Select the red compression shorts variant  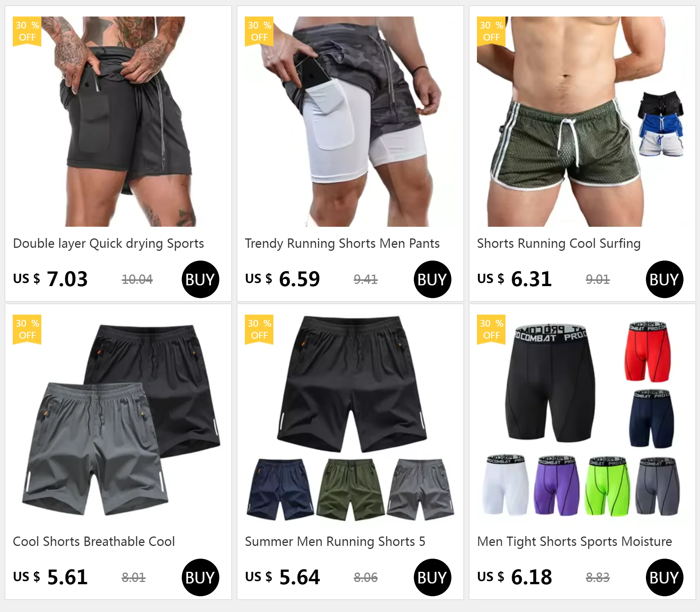[x=648, y=352]
